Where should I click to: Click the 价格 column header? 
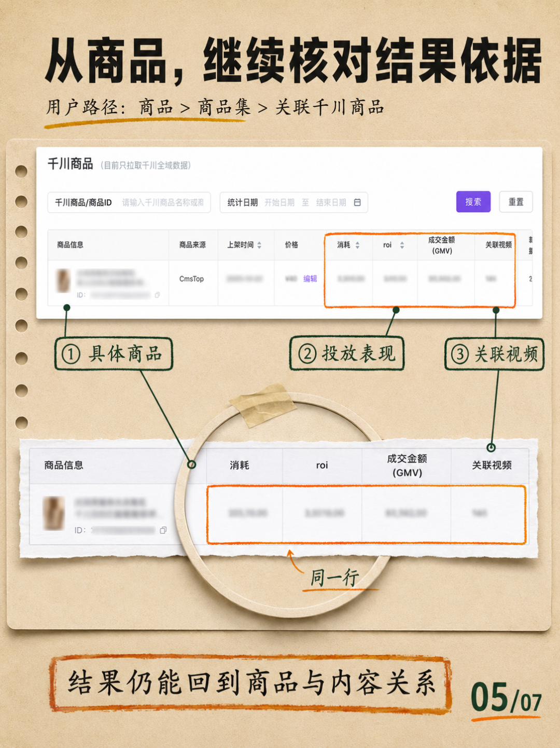291,245
